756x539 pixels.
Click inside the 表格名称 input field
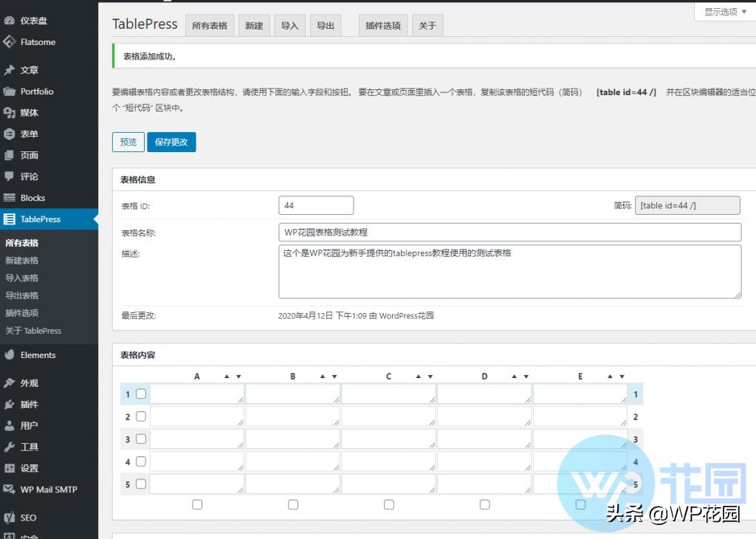(443, 232)
